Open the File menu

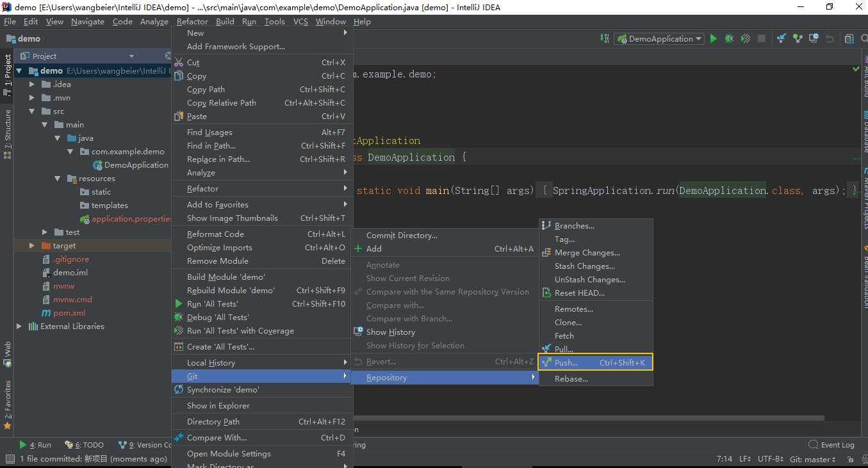(10, 21)
